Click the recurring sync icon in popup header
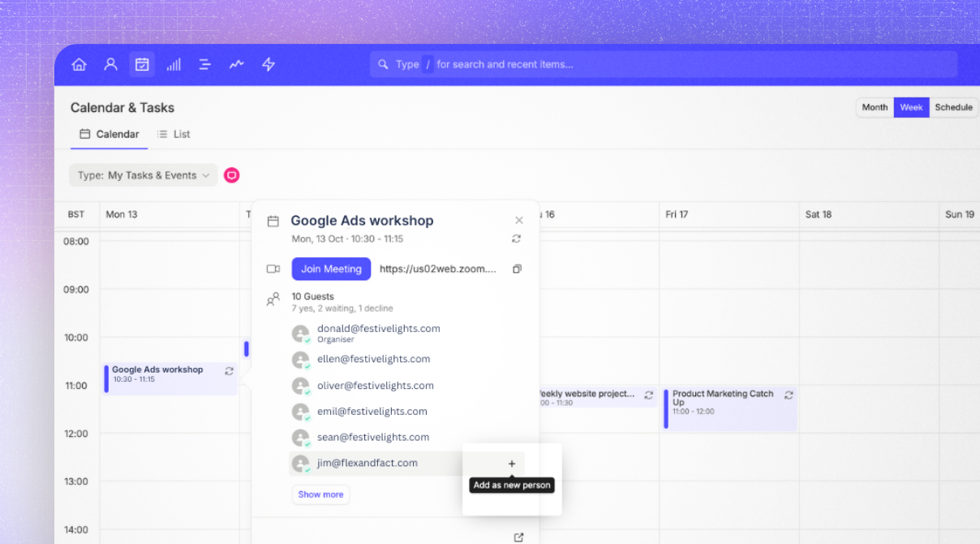The image size is (980, 544). coord(517,239)
